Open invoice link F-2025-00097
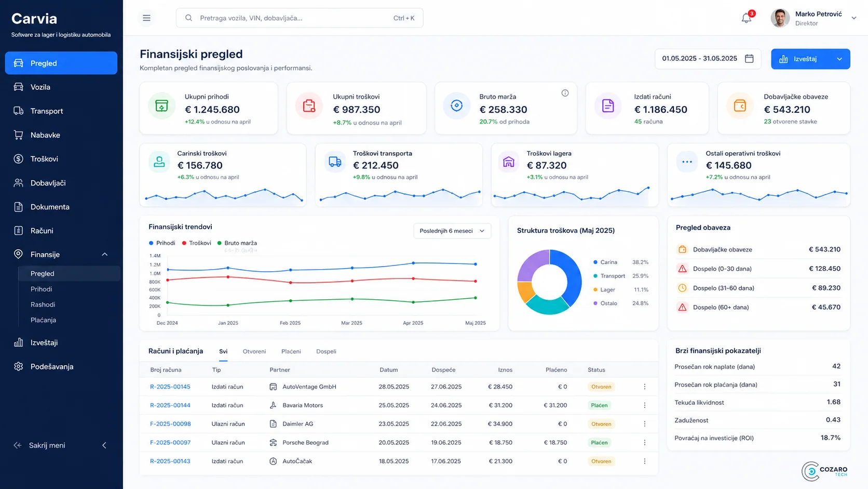This screenshot has height=489, width=868. click(x=170, y=443)
